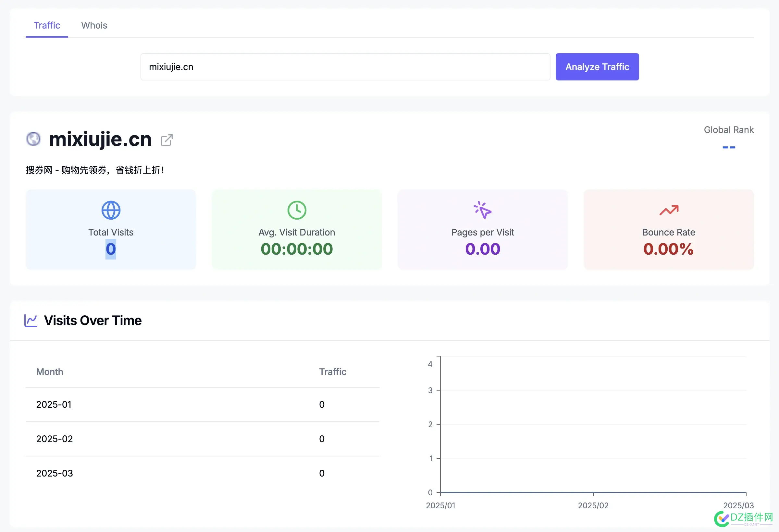Click the Bounce Rate 0.00% value
Screen dimensions: 779x532
668,249
